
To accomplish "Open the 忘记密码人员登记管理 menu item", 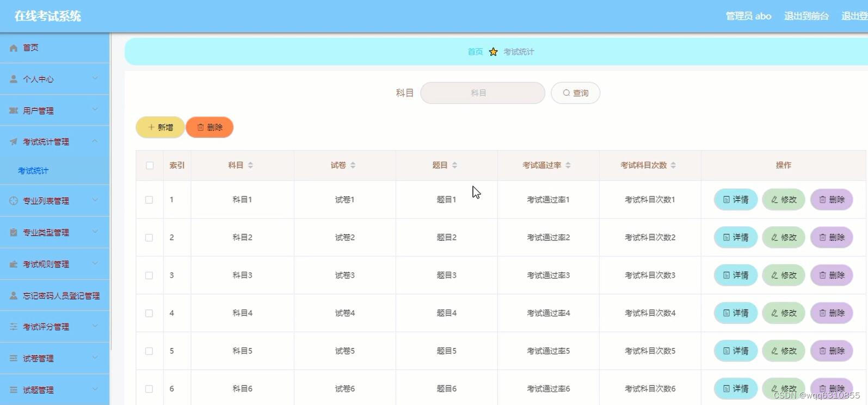I will 54,296.
